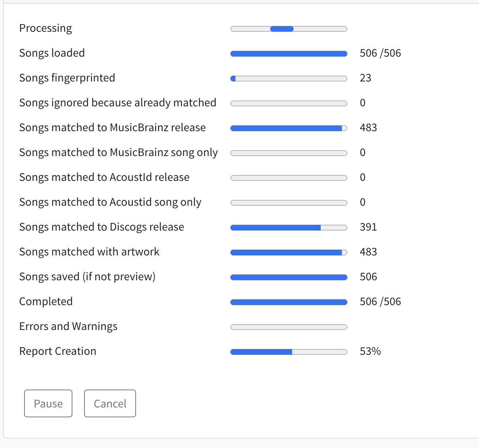
Task: Click the AcoustId release progress bar
Action: (289, 178)
